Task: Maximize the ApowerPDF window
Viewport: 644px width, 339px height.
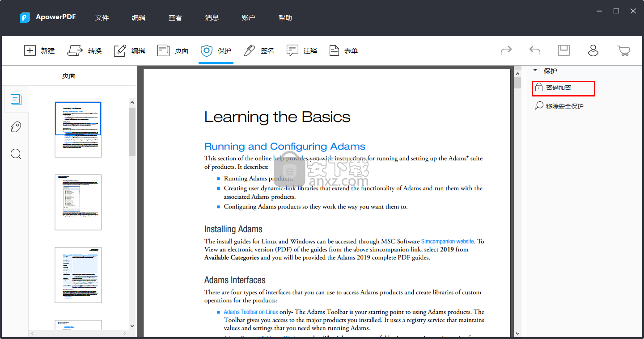Action: tap(616, 11)
